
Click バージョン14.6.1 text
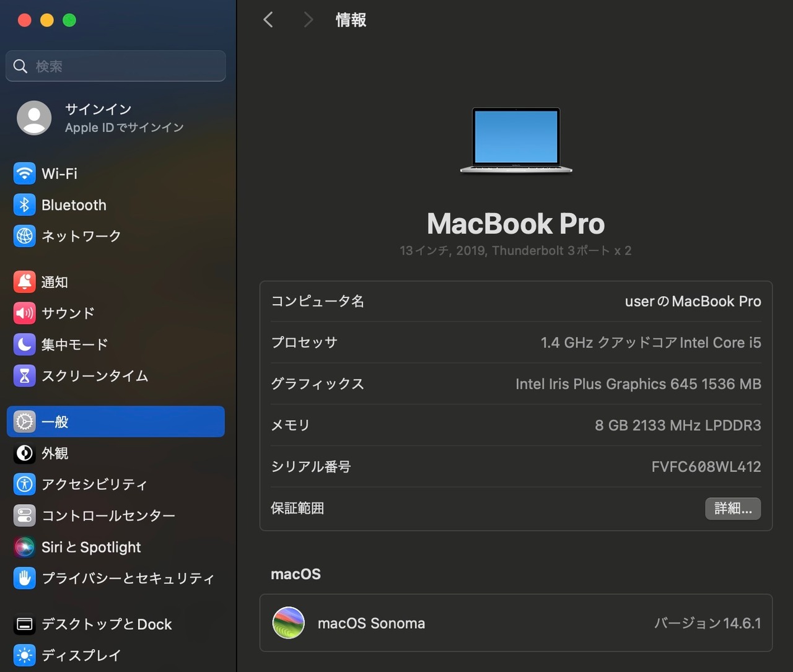pos(708,623)
